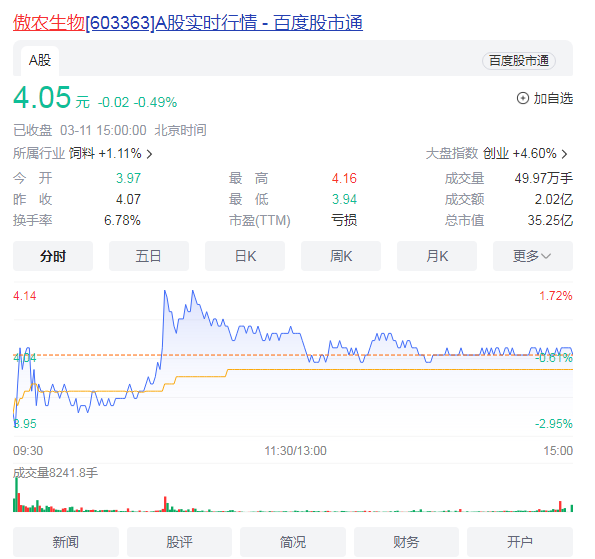
Task: Click the 股评 button
Action: pos(179,542)
